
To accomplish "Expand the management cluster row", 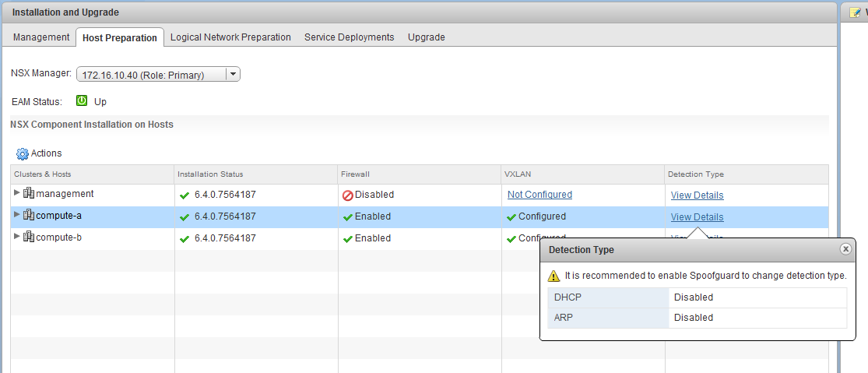I will (x=17, y=193).
